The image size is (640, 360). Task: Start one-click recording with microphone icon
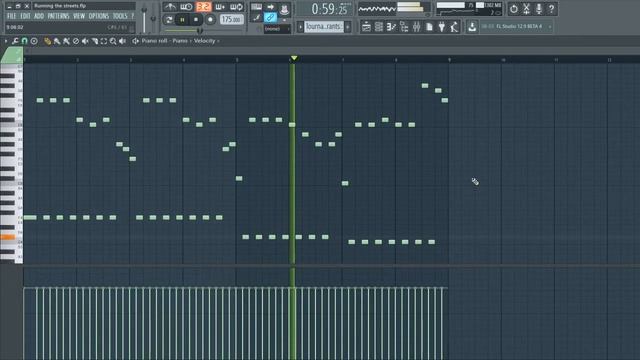539,9
